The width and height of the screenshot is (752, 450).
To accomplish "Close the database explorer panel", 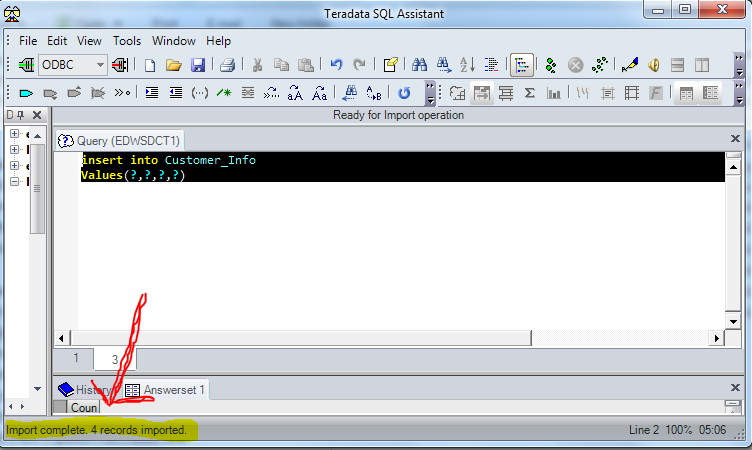I will pyautogui.click(x=37, y=115).
